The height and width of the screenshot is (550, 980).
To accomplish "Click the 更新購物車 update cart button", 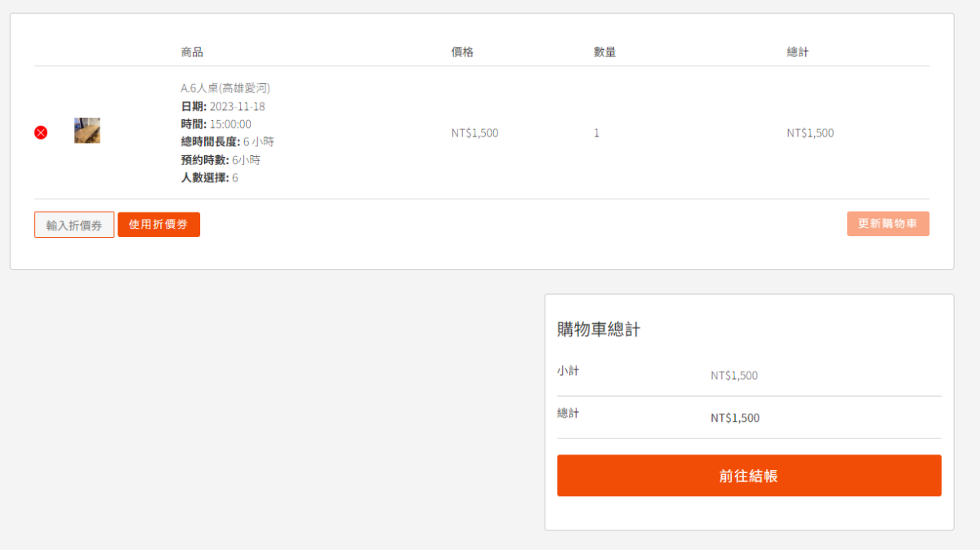I will (888, 224).
